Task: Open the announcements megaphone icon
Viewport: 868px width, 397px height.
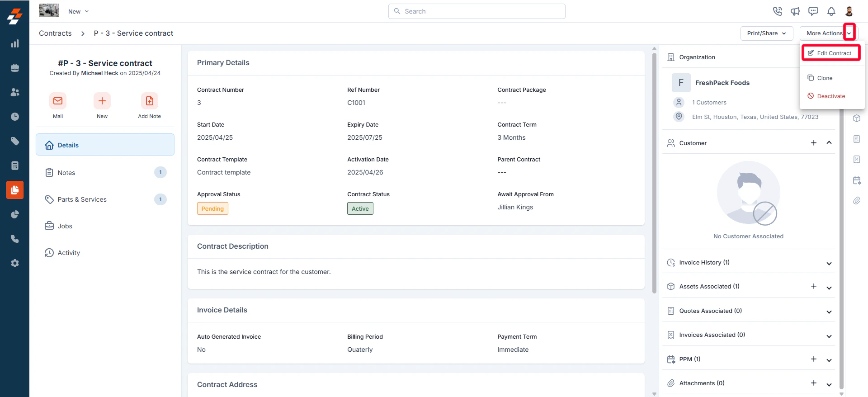Action: click(795, 11)
